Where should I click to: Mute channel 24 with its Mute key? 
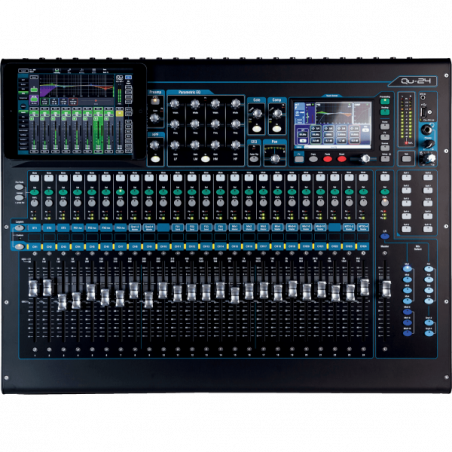(363, 178)
